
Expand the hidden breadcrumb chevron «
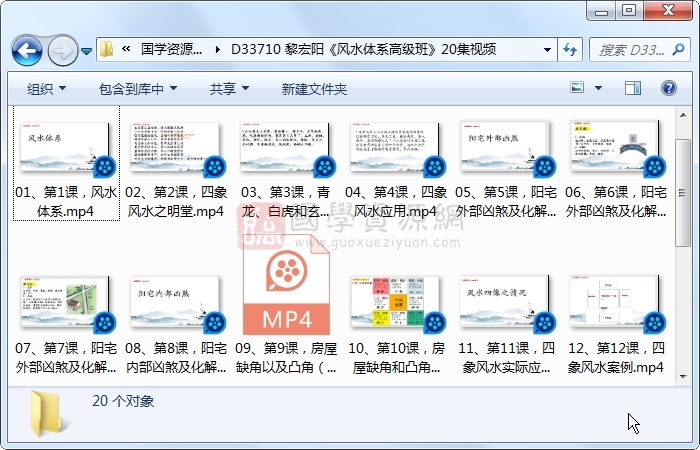click(x=126, y=49)
